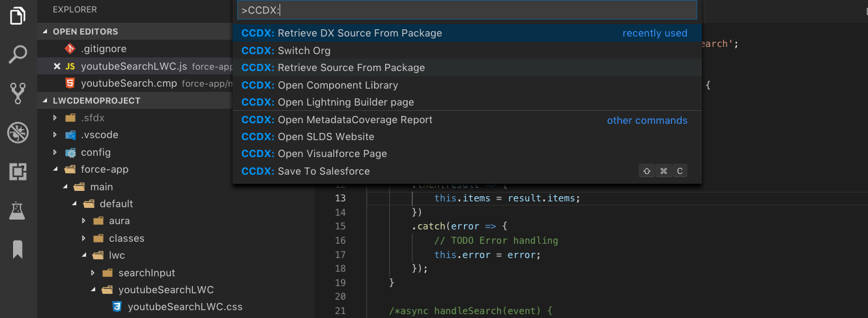Screen dimensions: 868x318
Task: Open the Bookmarks icon in activity bar
Action: pyautogui.click(x=18, y=250)
